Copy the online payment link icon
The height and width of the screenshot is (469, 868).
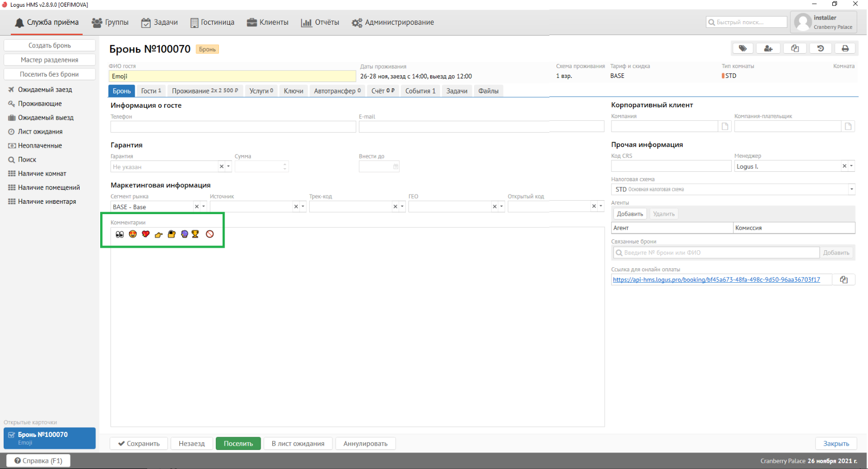(x=844, y=280)
